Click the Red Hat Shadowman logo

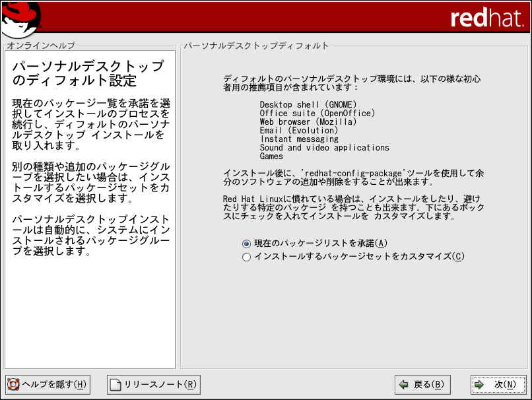point(20,18)
